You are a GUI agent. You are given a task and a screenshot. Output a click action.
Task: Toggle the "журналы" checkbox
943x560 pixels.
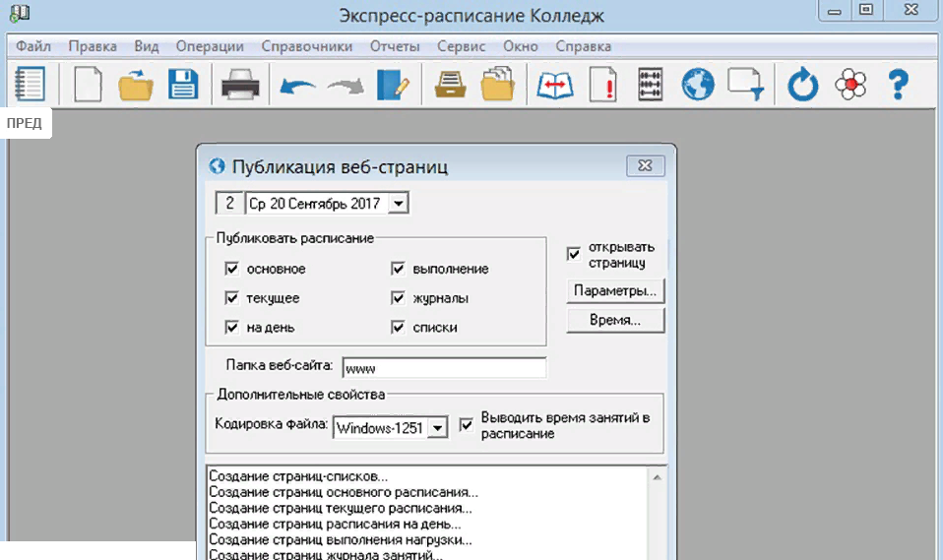click(x=399, y=298)
